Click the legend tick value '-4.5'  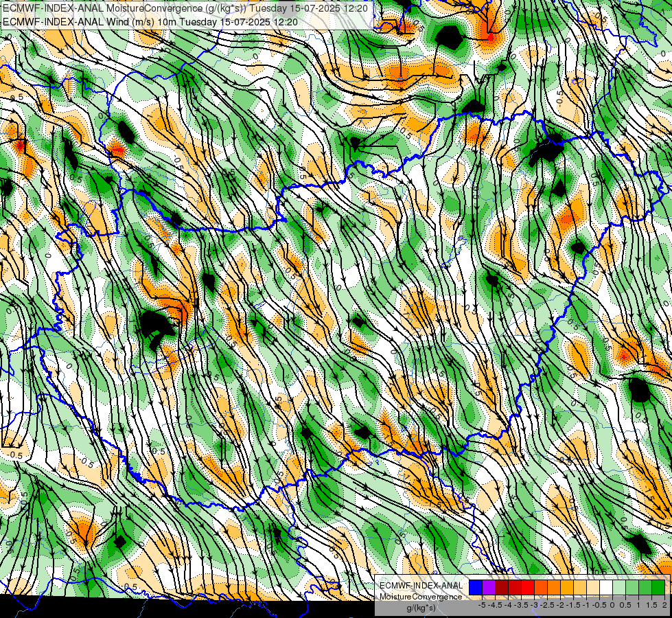tap(496, 605)
